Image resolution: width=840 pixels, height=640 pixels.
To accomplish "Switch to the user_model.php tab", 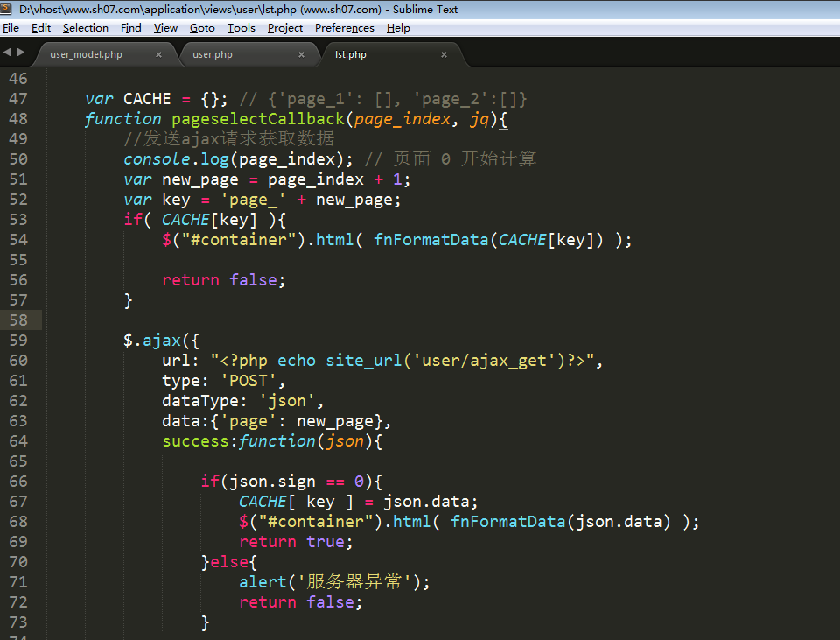I will coord(86,54).
